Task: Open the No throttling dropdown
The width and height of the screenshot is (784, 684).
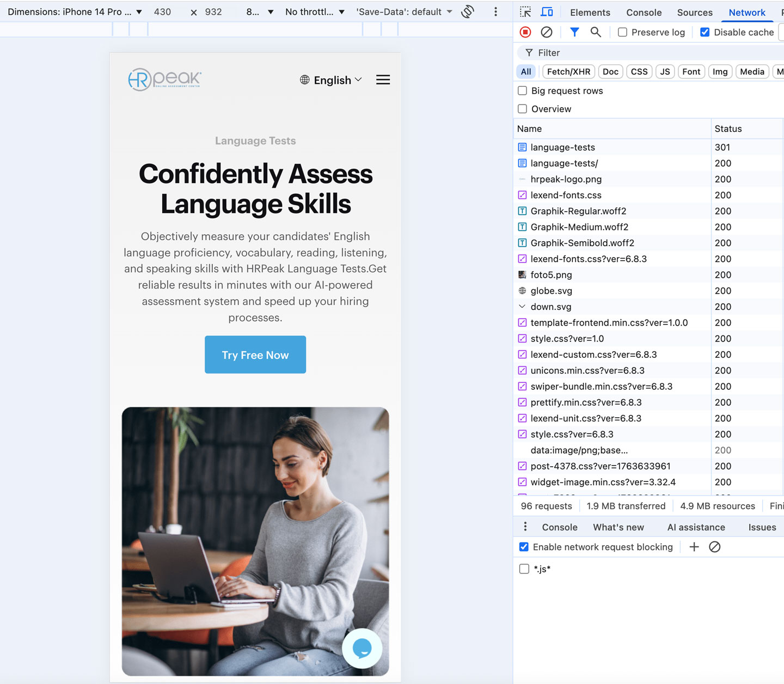Action: coord(315,12)
